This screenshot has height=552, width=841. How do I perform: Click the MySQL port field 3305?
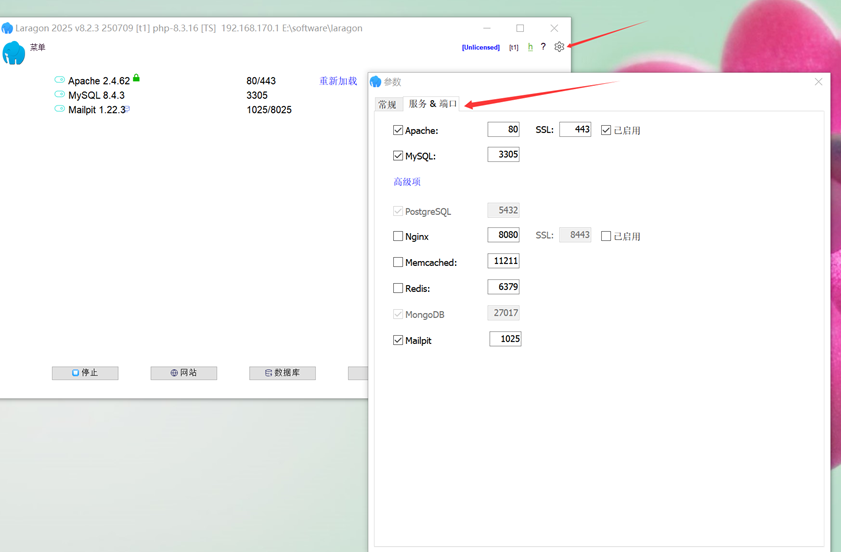pyautogui.click(x=504, y=154)
